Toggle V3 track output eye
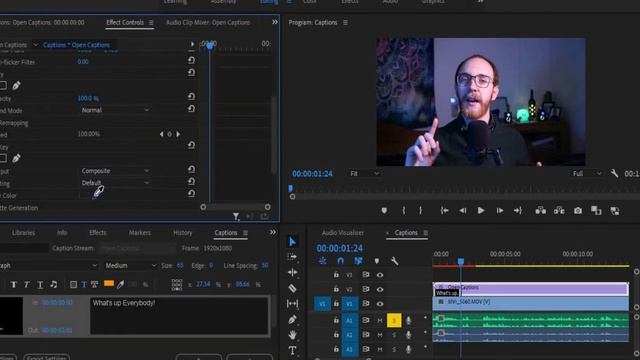 click(380, 275)
